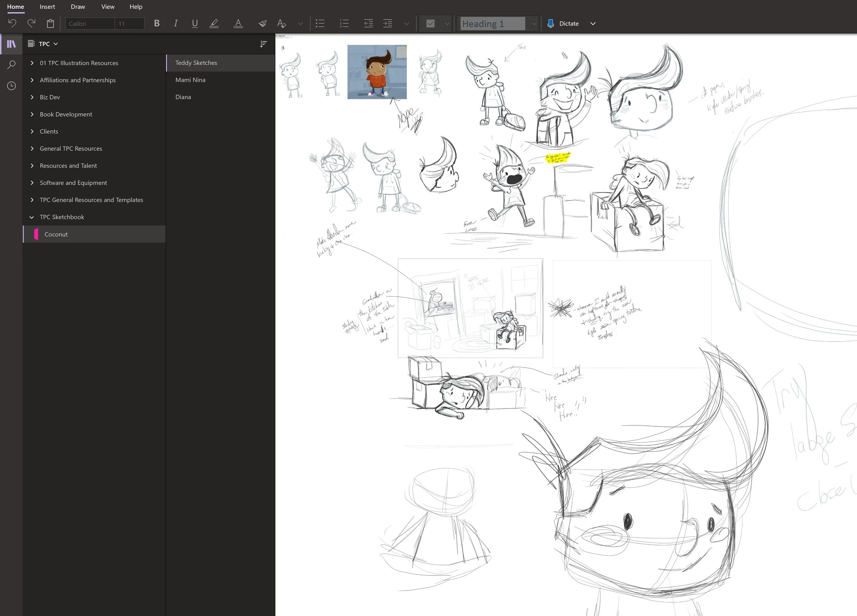Viewport: 857px width, 616px height.
Task: Toggle bold formatting
Action: pos(157,23)
